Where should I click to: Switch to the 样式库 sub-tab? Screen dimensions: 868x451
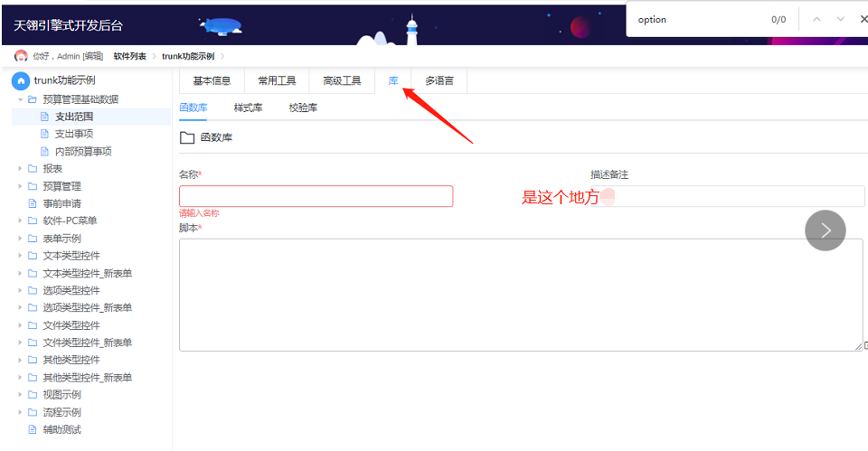tap(248, 108)
